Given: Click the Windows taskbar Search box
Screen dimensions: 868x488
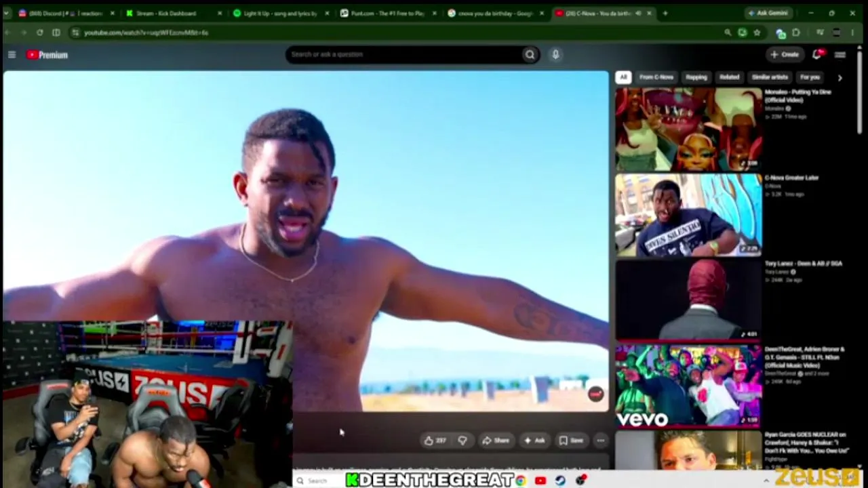Looking at the screenshot, I should 319,481.
